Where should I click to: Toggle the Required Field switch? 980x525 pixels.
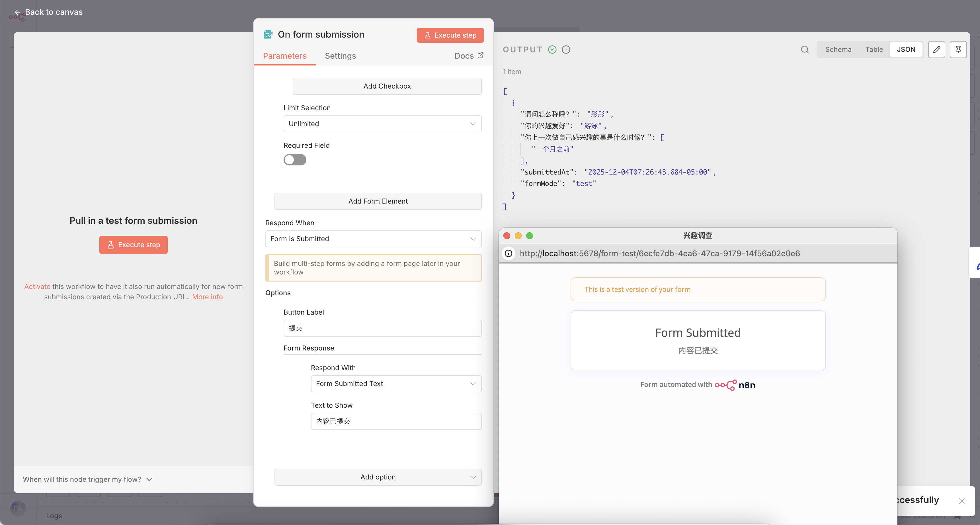coord(295,160)
